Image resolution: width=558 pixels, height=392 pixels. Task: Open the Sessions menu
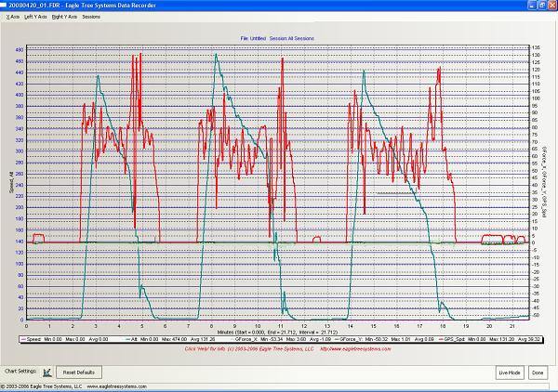(x=91, y=17)
